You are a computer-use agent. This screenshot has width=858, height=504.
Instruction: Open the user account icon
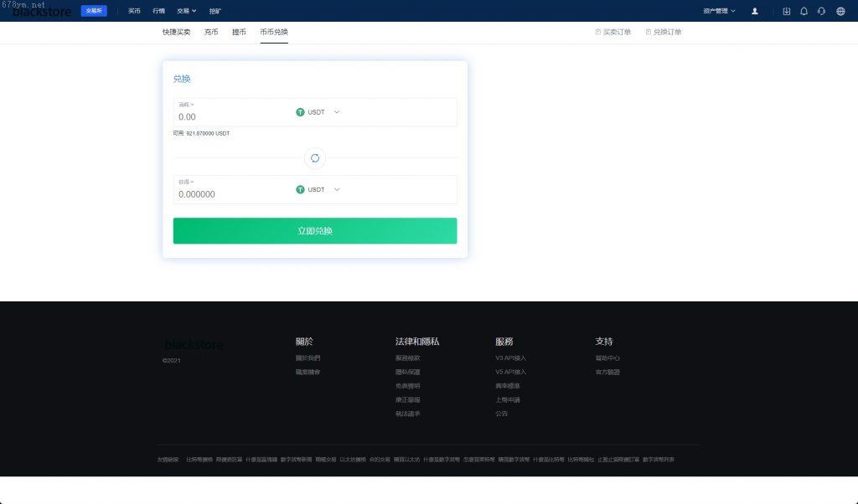[755, 11]
